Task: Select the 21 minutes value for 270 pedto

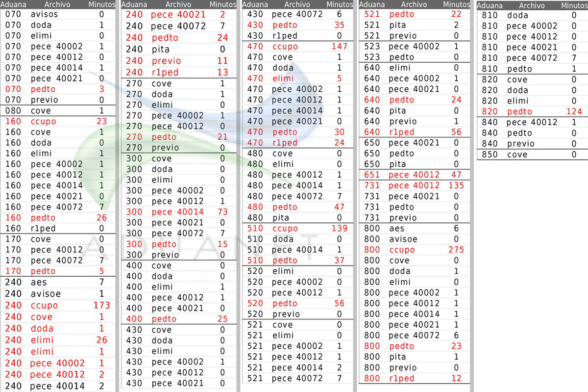Action: point(222,137)
